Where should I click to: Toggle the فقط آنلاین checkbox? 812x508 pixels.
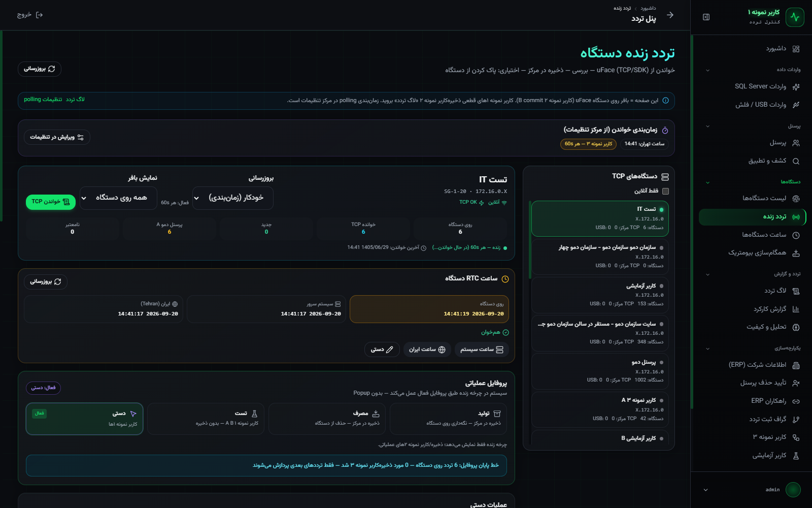[x=665, y=191]
